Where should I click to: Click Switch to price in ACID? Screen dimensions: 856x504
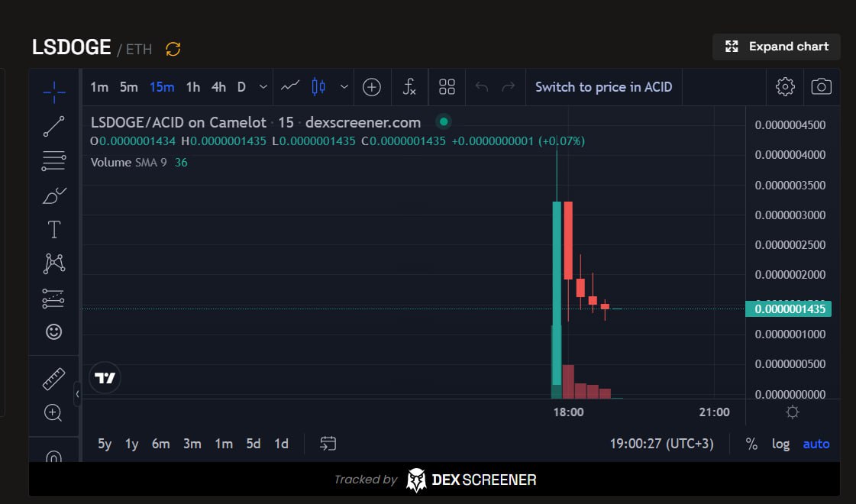603,87
